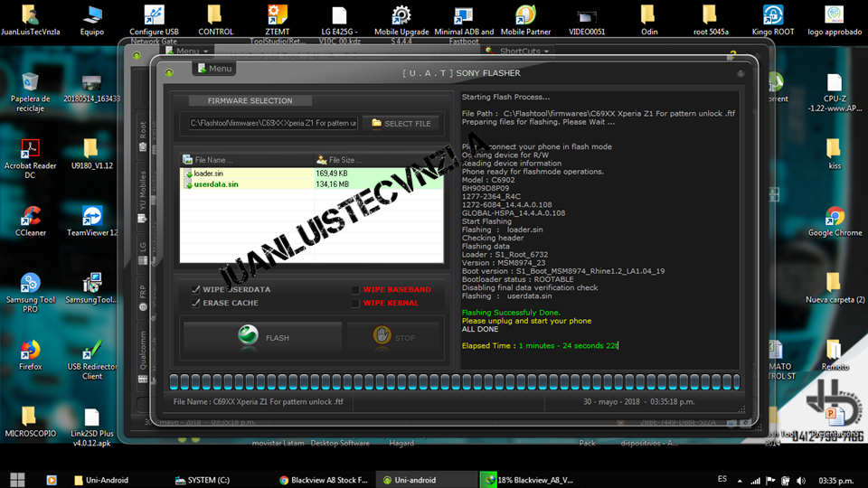Open Mobile Partner shortcut
Image resolution: width=868 pixels, height=488 pixels.
(x=525, y=20)
